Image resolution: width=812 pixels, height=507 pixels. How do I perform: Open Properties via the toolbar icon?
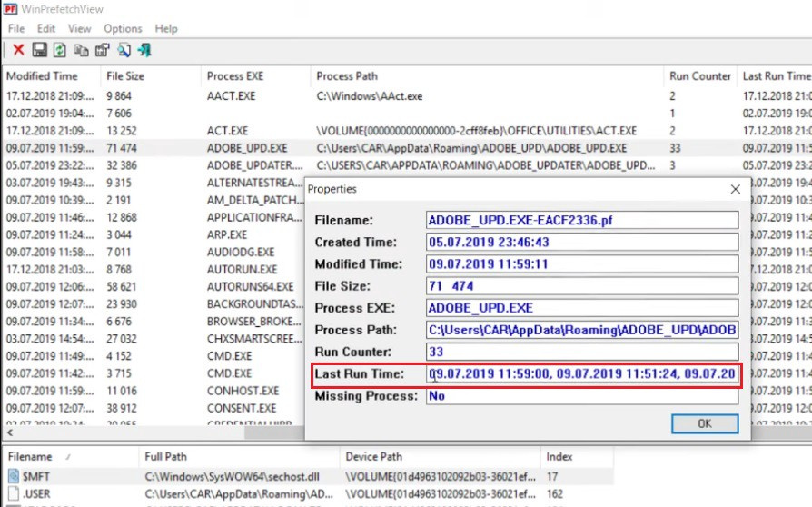point(103,50)
